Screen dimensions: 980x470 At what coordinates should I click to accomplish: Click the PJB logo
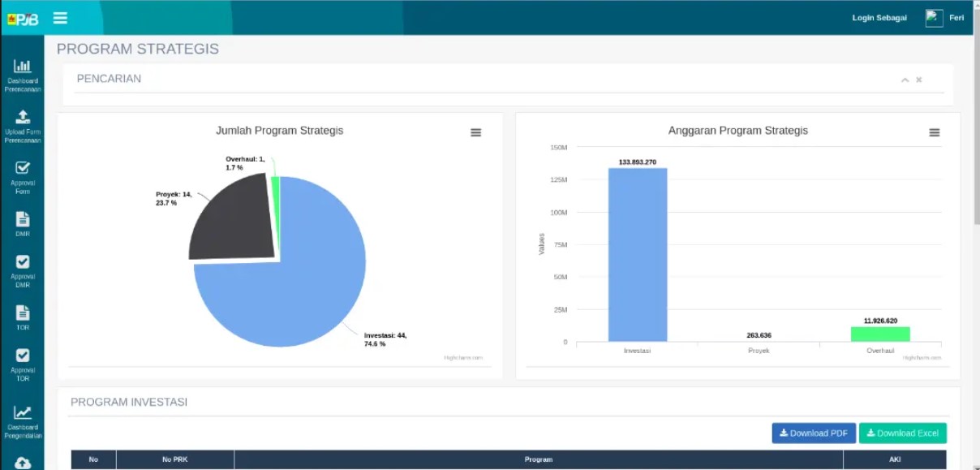[x=23, y=19]
